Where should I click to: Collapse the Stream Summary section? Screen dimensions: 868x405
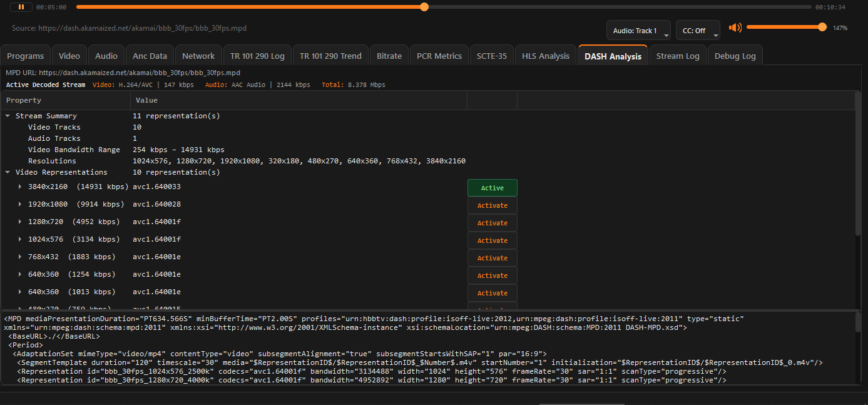click(x=8, y=116)
